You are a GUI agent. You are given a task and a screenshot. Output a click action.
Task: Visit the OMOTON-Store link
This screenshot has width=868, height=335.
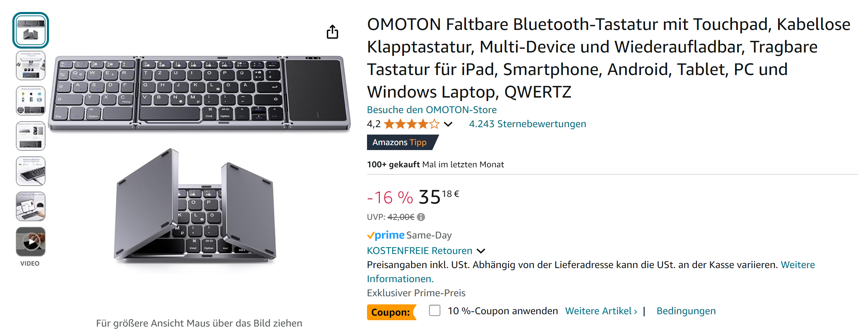coord(432,110)
